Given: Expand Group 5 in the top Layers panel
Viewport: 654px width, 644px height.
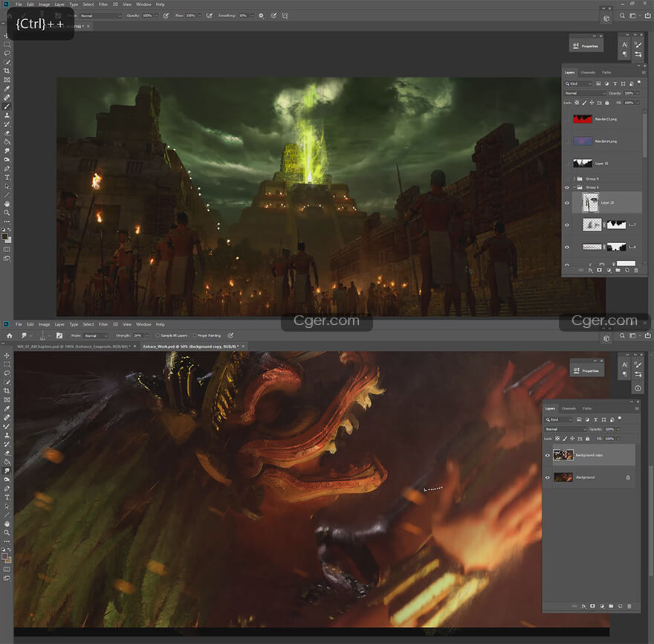Looking at the screenshot, I should tap(574, 178).
